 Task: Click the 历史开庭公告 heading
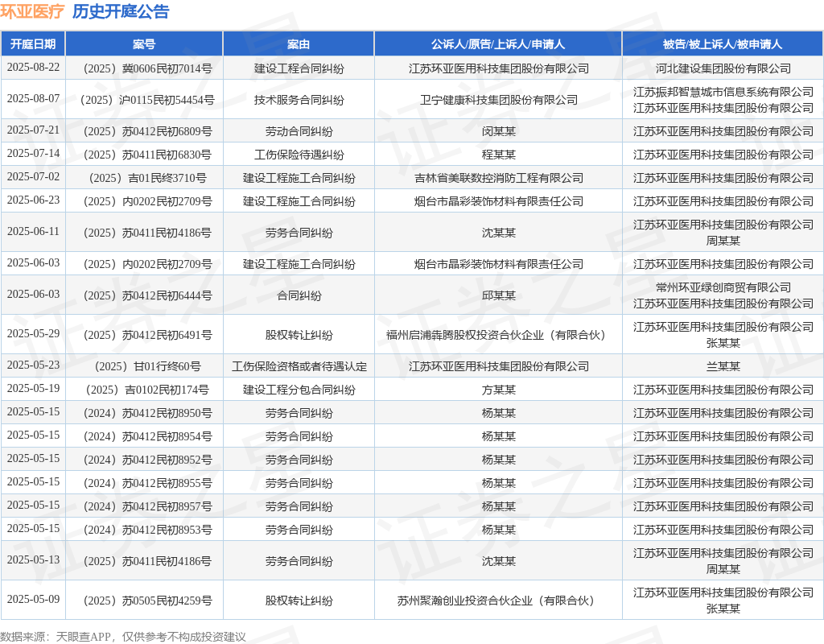click(x=121, y=11)
